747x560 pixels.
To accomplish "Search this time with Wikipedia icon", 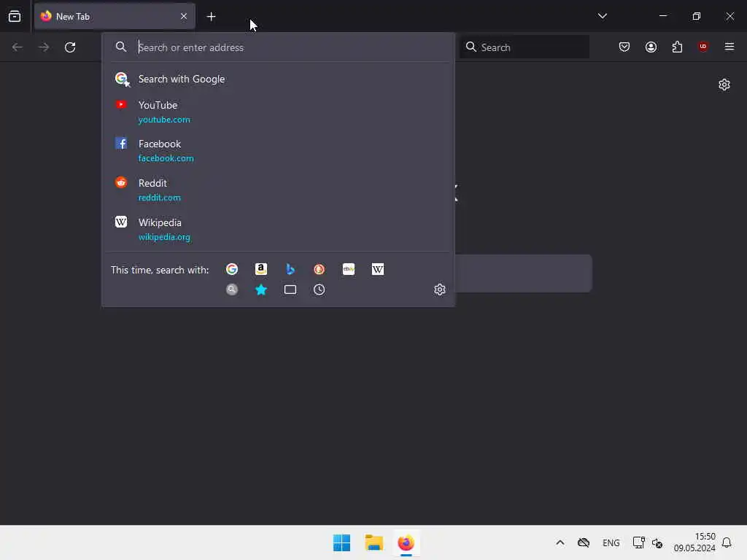I will pyautogui.click(x=378, y=270).
